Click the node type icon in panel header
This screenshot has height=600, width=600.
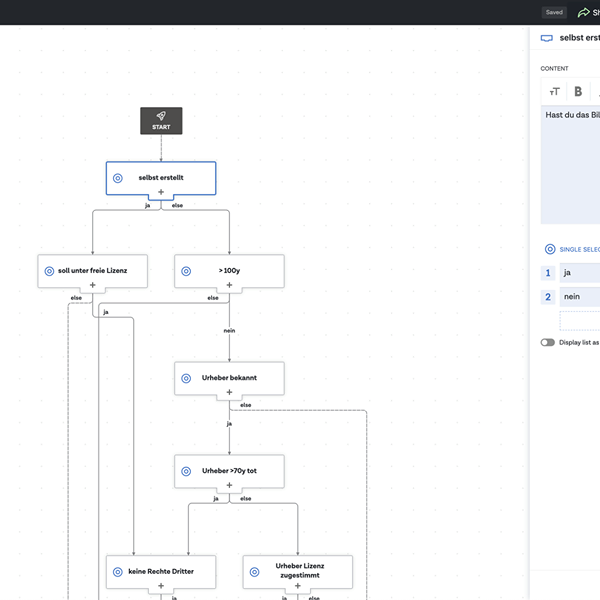[546, 38]
